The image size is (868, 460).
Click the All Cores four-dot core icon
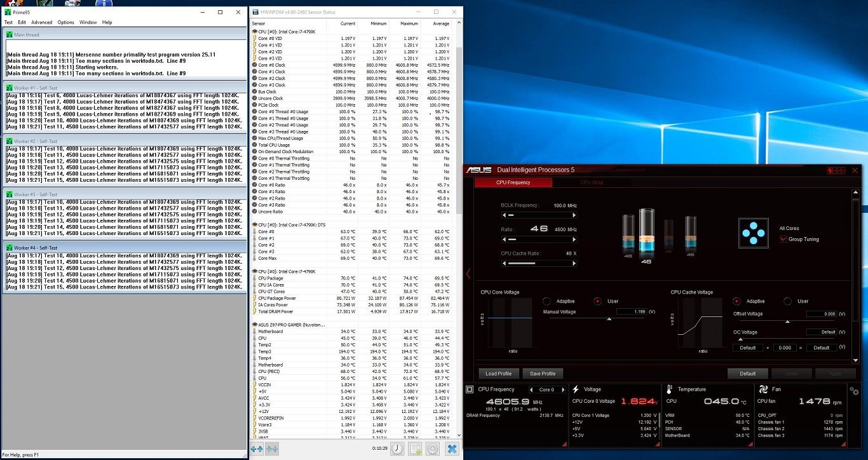(x=754, y=233)
